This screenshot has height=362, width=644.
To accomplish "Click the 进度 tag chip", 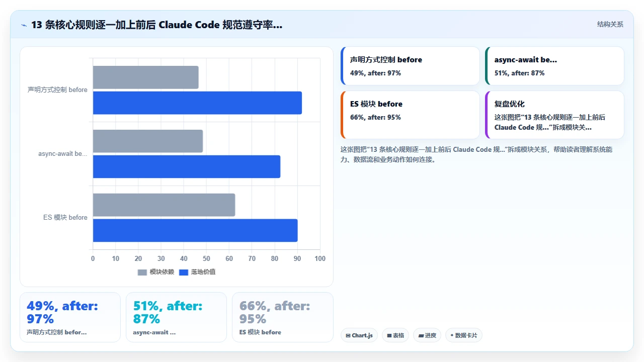I will pos(427,335).
